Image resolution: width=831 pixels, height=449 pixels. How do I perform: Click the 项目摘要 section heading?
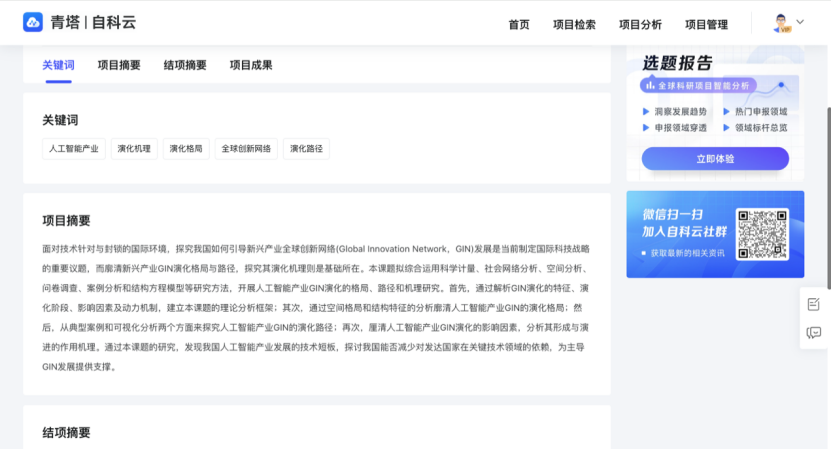pos(66,221)
